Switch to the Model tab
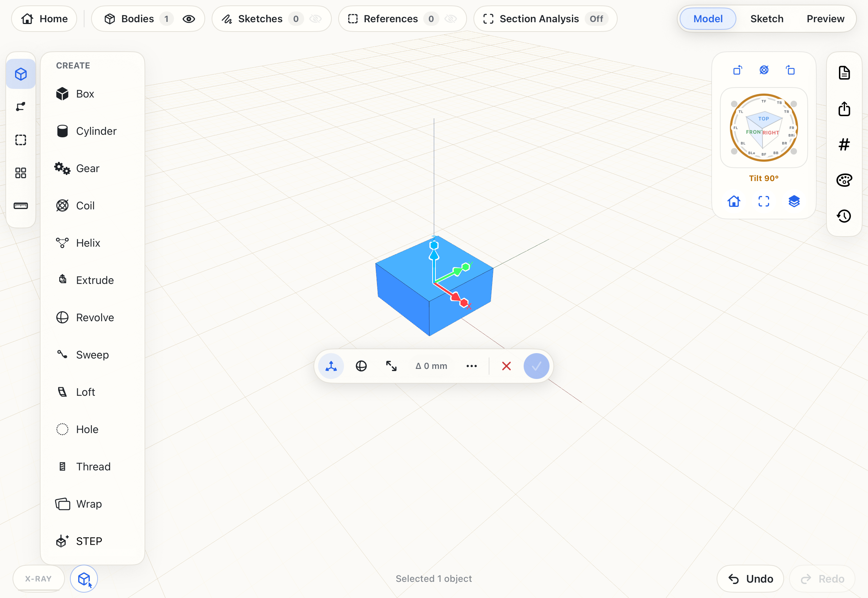 coord(708,19)
